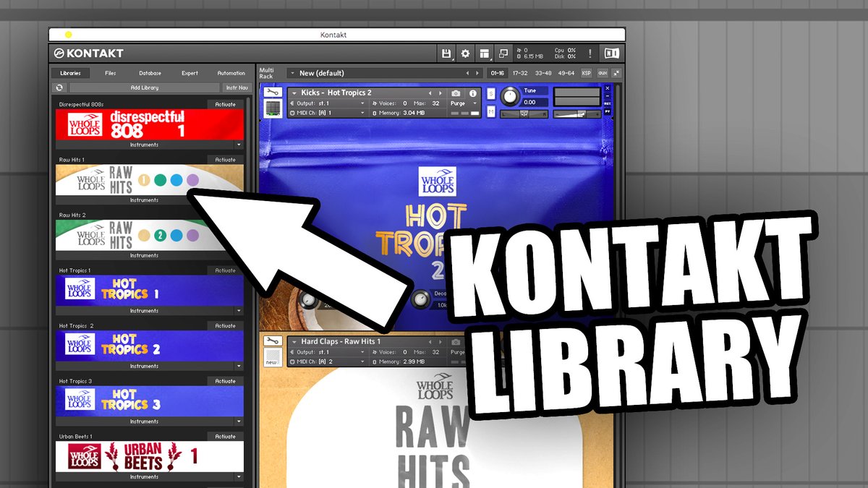Viewport: 868px width, 488px height.
Task: Click macOS yellow minimize window dot
Action: (68, 34)
